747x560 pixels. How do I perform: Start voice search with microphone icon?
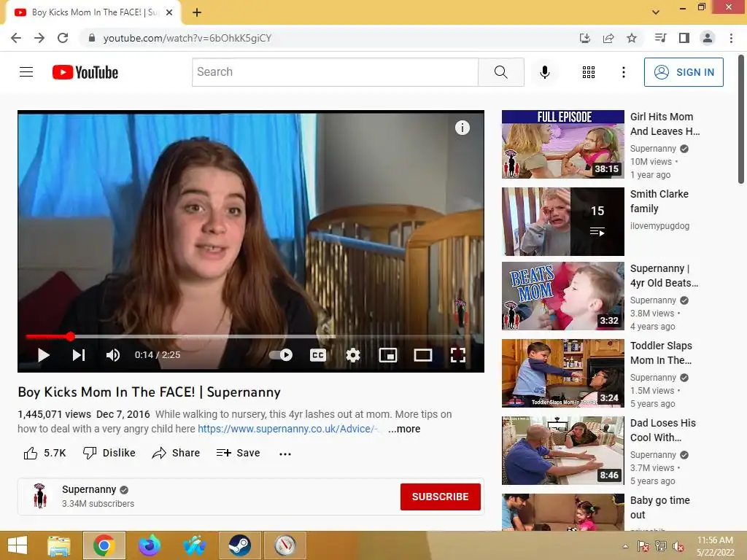[544, 72]
